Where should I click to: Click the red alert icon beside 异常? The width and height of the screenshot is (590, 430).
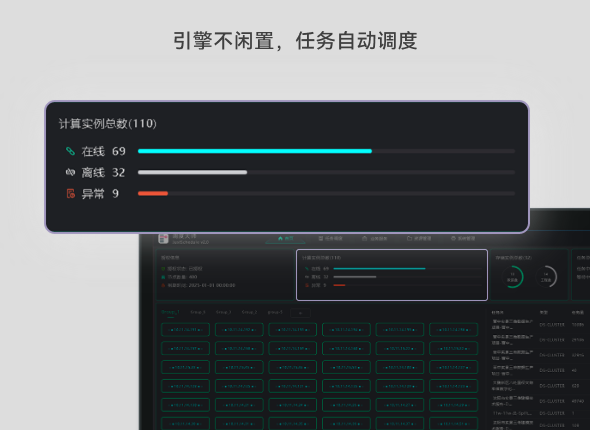tap(71, 193)
